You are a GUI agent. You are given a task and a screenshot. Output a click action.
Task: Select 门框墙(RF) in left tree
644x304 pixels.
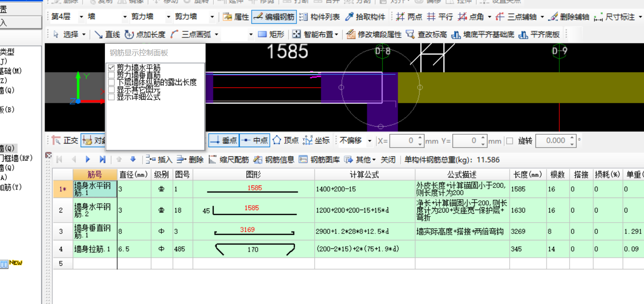16,158
